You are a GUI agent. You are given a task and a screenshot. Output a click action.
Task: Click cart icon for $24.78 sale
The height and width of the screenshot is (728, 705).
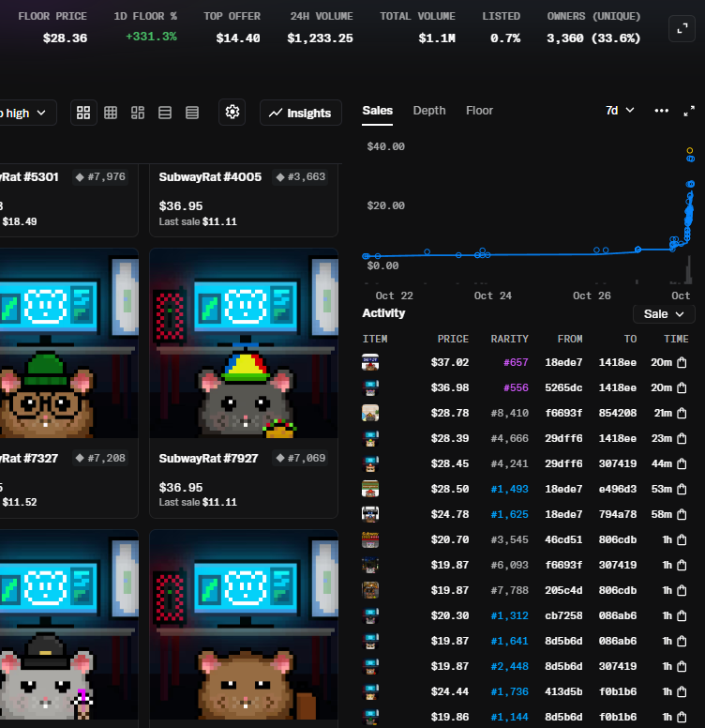click(682, 514)
